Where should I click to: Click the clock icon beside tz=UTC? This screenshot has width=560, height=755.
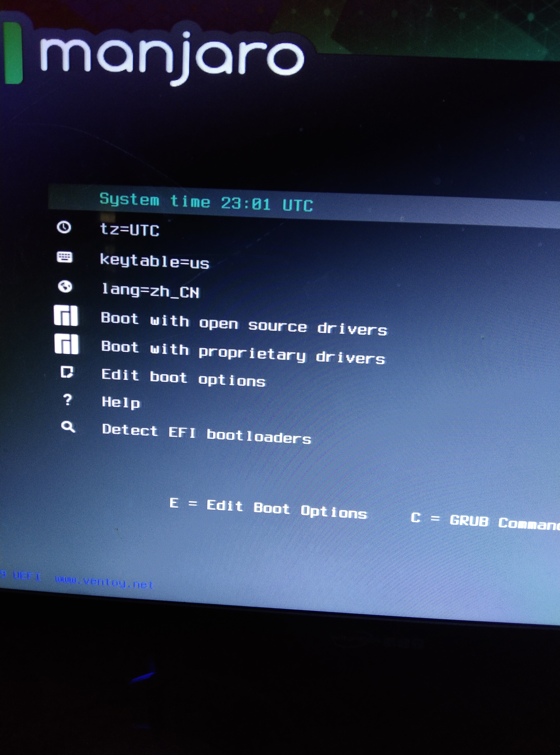tap(64, 227)
